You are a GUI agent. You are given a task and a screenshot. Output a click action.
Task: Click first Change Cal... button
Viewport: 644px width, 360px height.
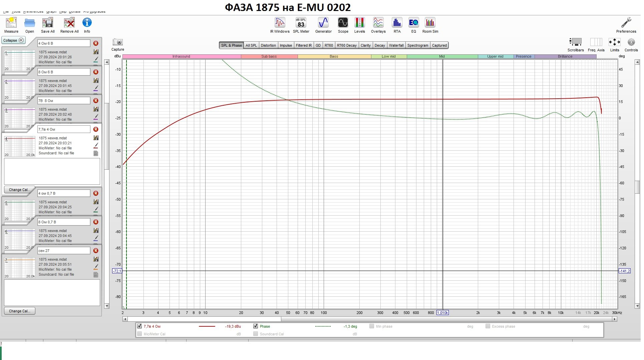coord(19,190)
